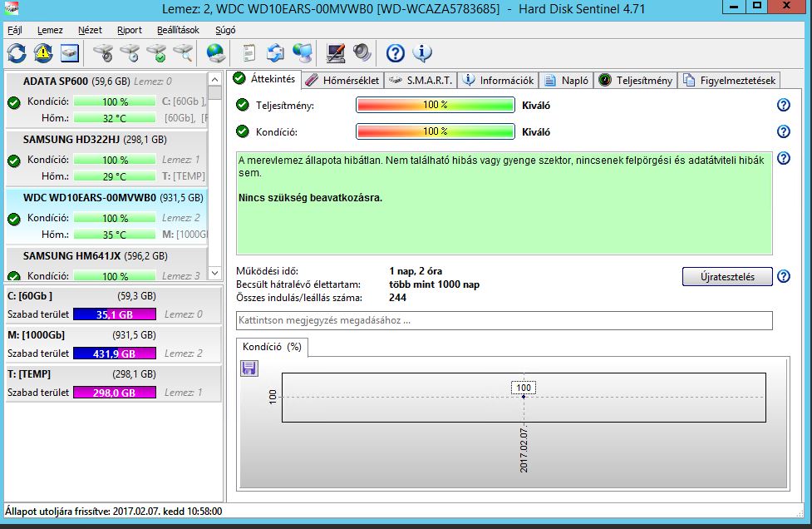Select the T: [TEMP] partition

[x=113, y=383]
